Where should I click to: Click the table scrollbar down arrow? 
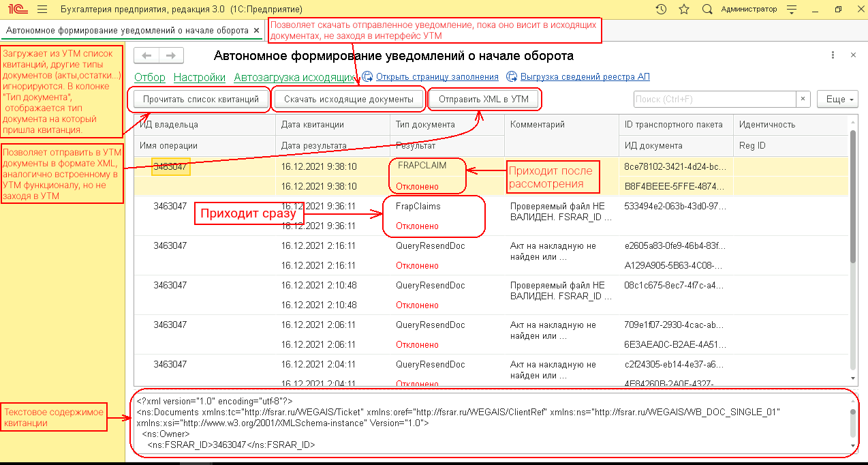[852, 377]
